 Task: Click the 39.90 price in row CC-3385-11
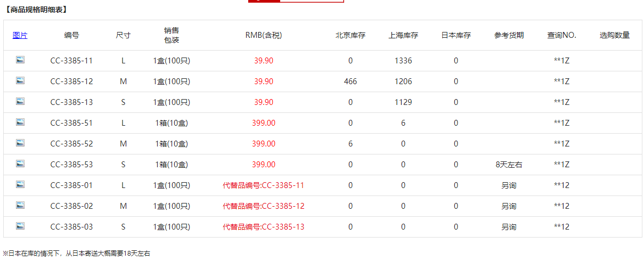[x=264, y=61]
